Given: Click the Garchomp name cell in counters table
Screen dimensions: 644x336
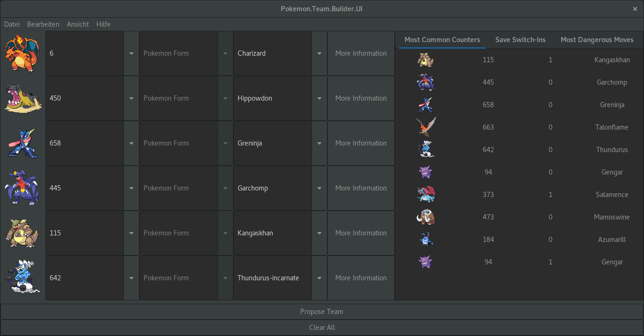Looking at the screenshot, I should pyautogui.click(x=612, y=82).
